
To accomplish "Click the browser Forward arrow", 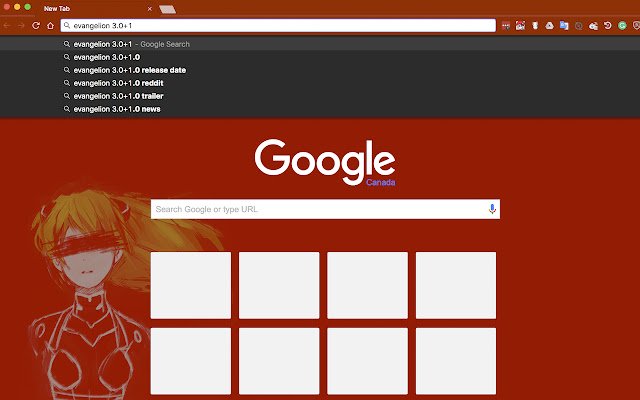I will (x=21, y=26).
